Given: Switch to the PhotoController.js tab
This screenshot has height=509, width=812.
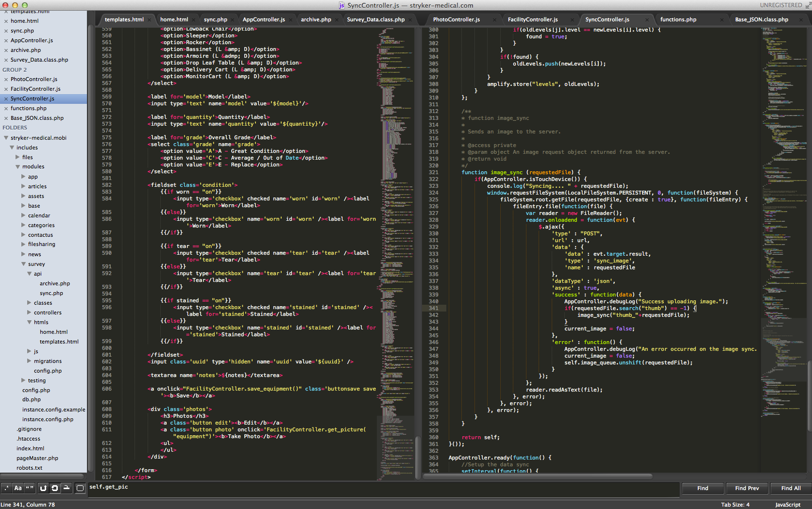Looking at the screenshot, I should (457, 20).
